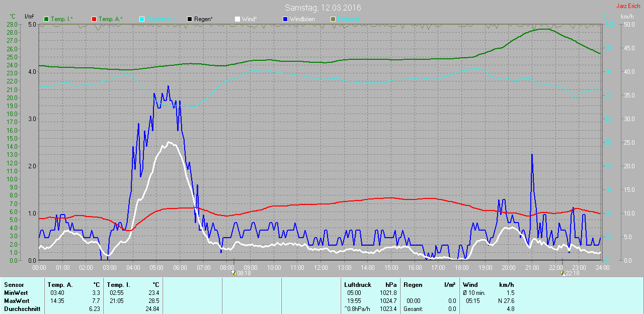Image resolution: width=644 pixels, height=314 pixels.
Task: Click the maximum outside temperature value 7.7
Action: point(96,300)
